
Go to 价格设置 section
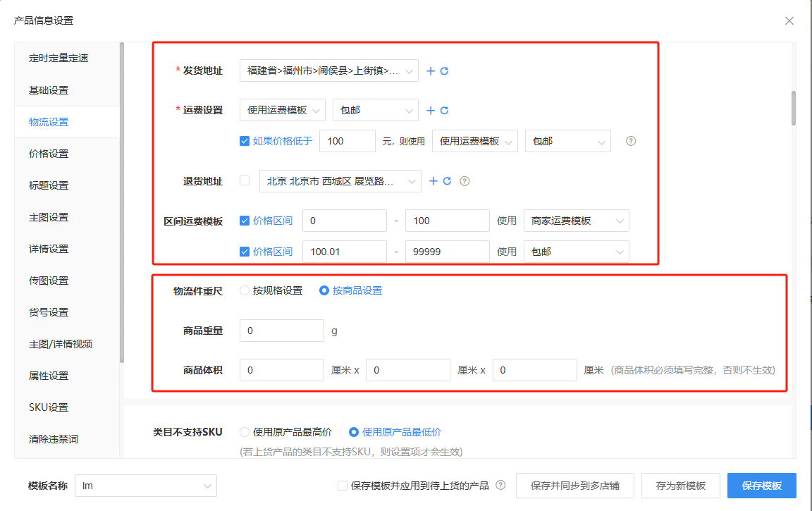coord(49,154)
